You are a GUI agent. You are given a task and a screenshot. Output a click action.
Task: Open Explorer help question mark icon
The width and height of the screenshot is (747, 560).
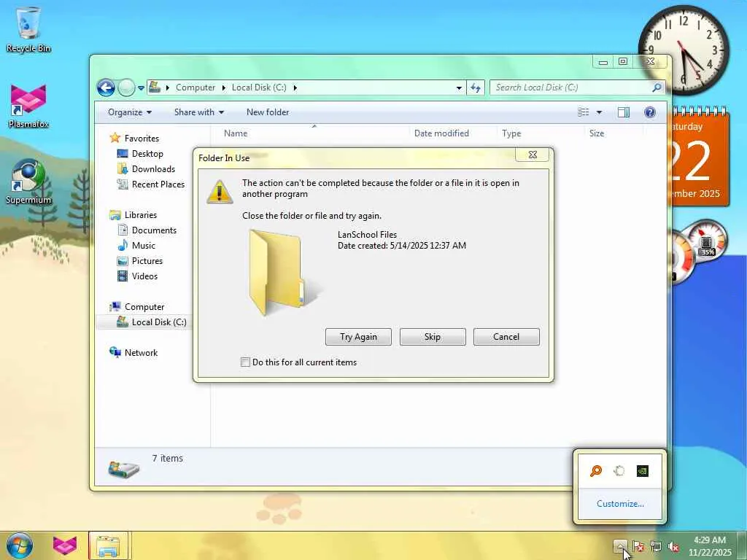[x=650, y=112]
